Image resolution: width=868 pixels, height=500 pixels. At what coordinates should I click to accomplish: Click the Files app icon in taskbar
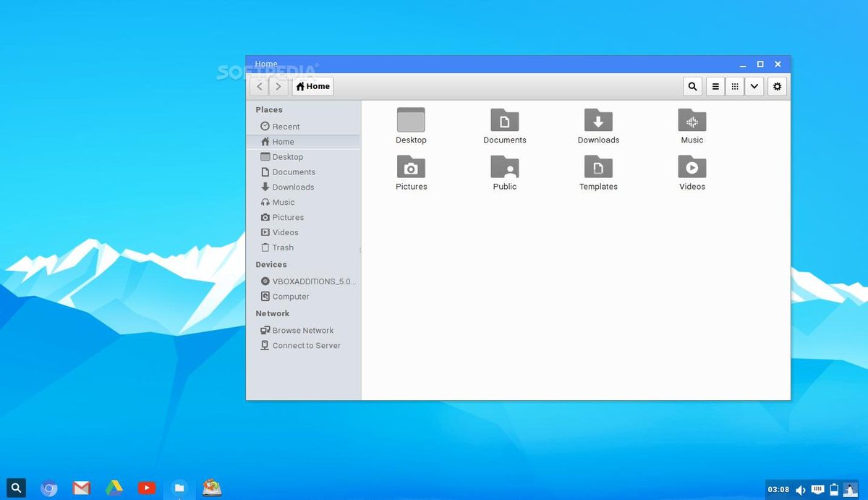click(179, 488)
